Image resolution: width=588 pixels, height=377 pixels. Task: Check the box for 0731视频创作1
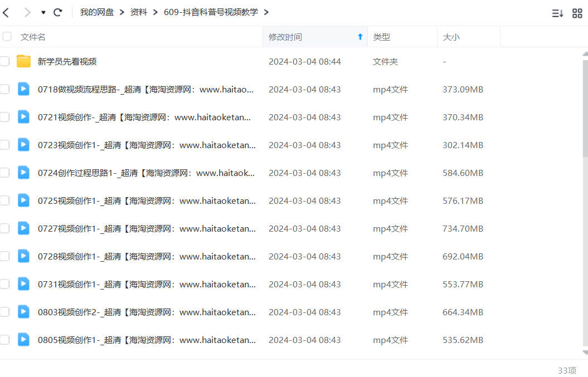point(4,284)
